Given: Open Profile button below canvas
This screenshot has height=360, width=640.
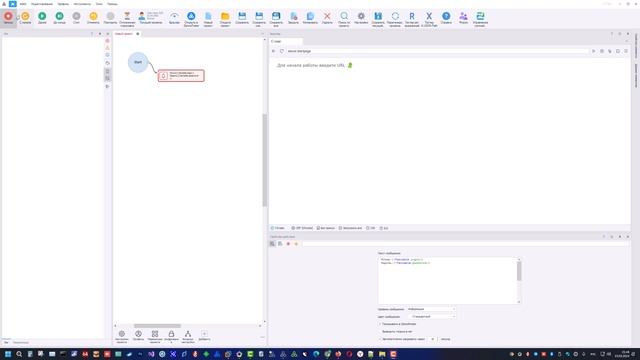Looking at the screenshot, I should pos(138,336).
